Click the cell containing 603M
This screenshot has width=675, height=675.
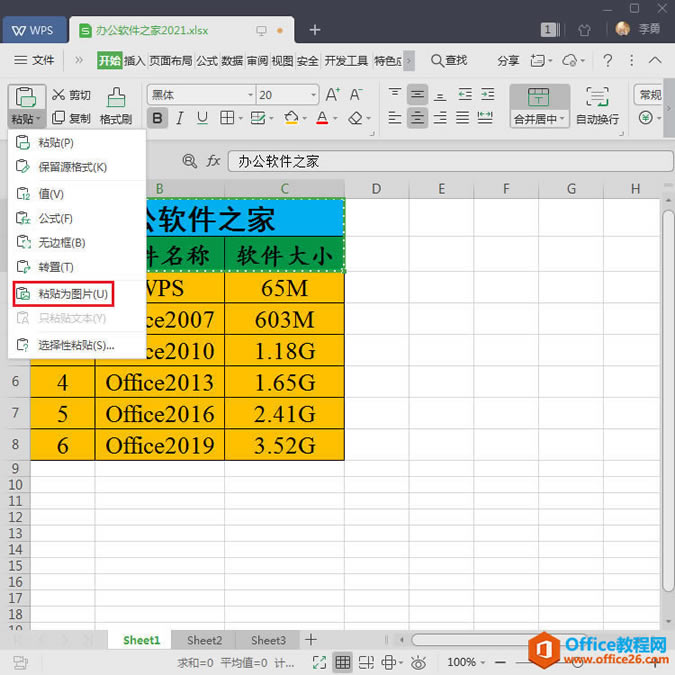284,319
